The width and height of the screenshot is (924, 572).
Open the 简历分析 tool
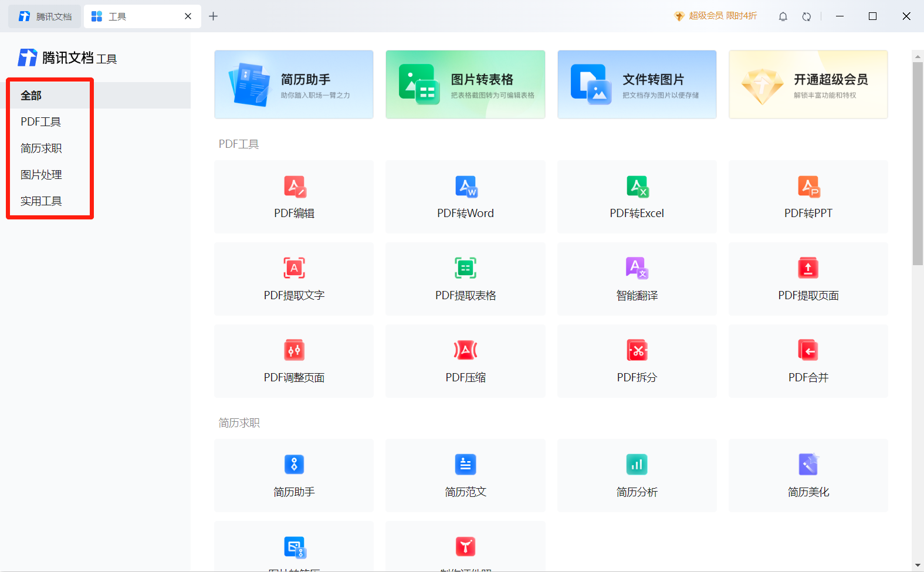click(637, 476)
